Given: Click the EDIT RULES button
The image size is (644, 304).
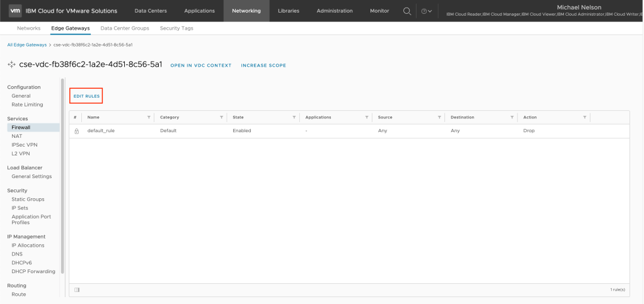Looking at the screenshot, I should 86,96.
